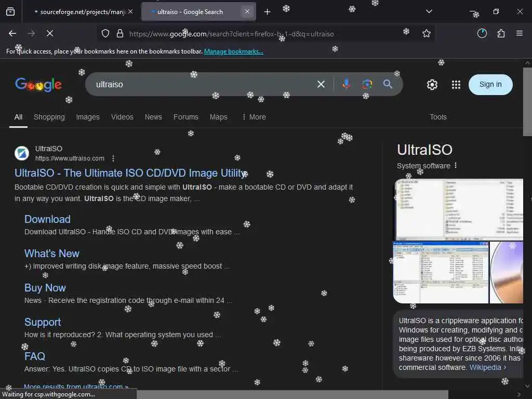Stop loading the page
The image size is (532, 399).
tap(49, 33)
